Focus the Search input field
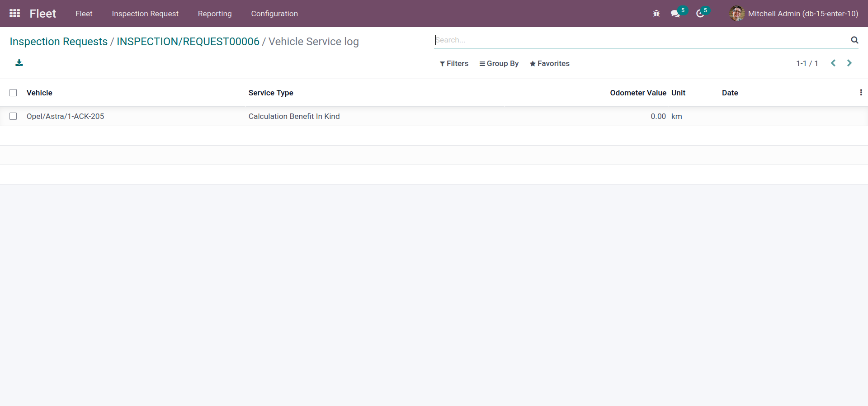 point(642,40)
